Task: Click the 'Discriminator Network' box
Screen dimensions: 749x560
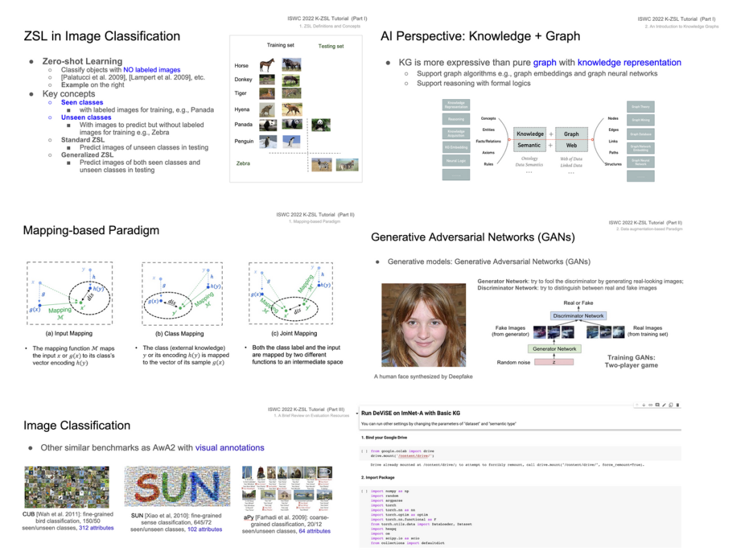Action: (x=578, y=316)
